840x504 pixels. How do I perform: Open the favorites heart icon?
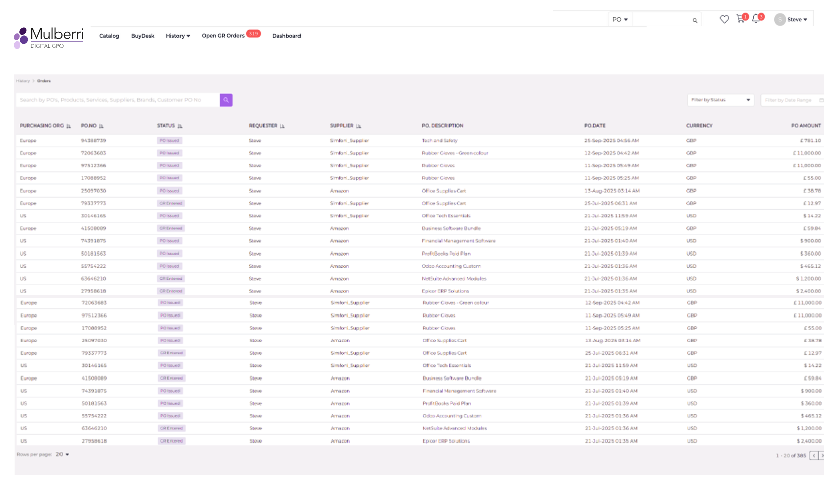[724, 19]
